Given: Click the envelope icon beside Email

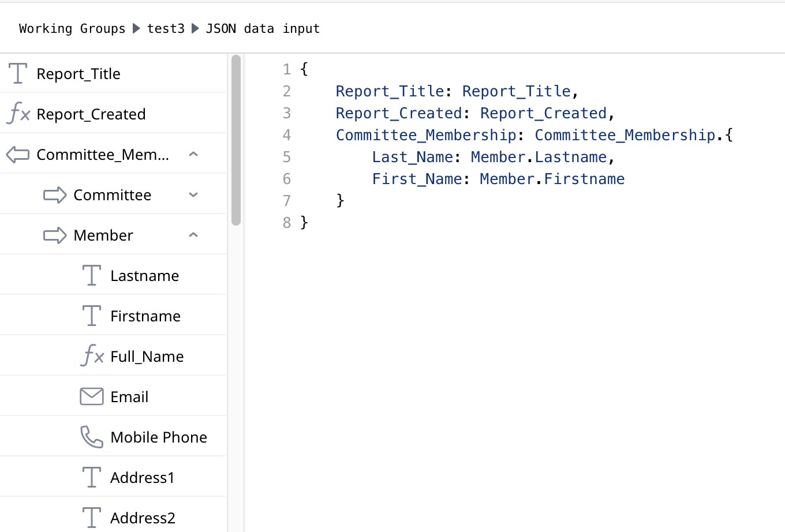Looking at the screenshot, I should tap(92, 397).
